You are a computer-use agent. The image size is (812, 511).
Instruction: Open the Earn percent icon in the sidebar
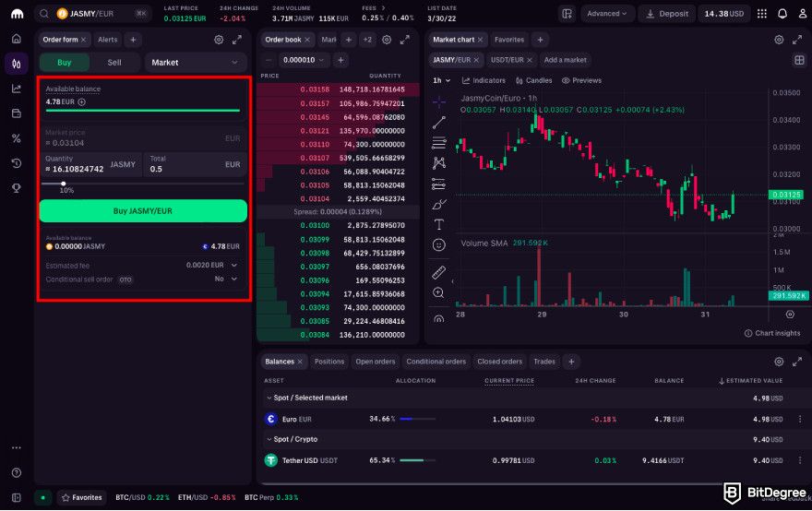coord(17,138)
